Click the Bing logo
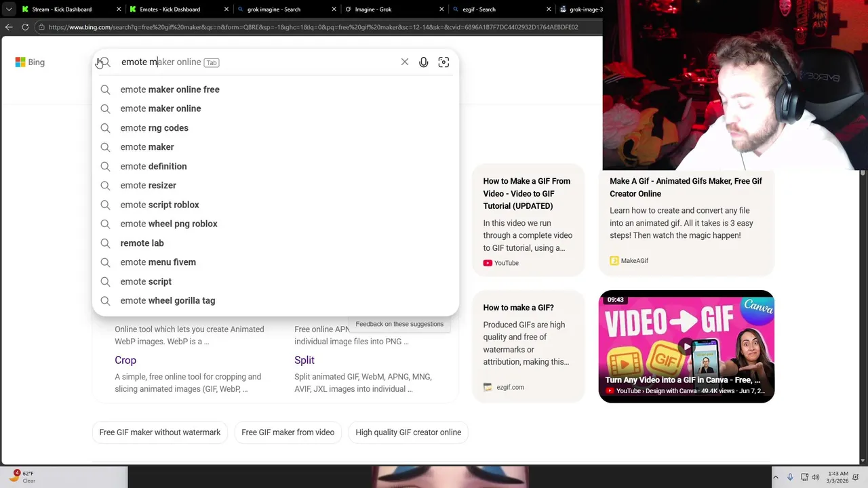 pos(30,62)
